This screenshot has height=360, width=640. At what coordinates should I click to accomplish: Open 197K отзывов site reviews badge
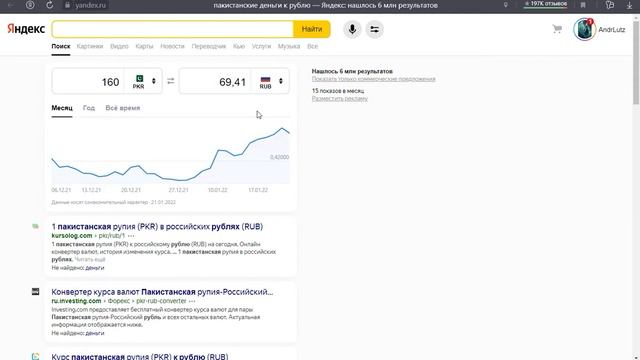point(545,4)
